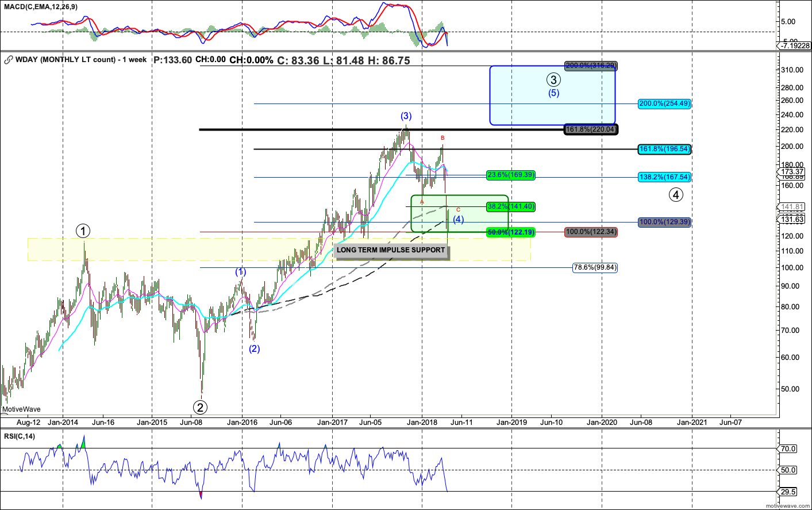This screenshot has width=812, height=510.
Task: Click the circled 2 wave label
Action: (200, 407)
